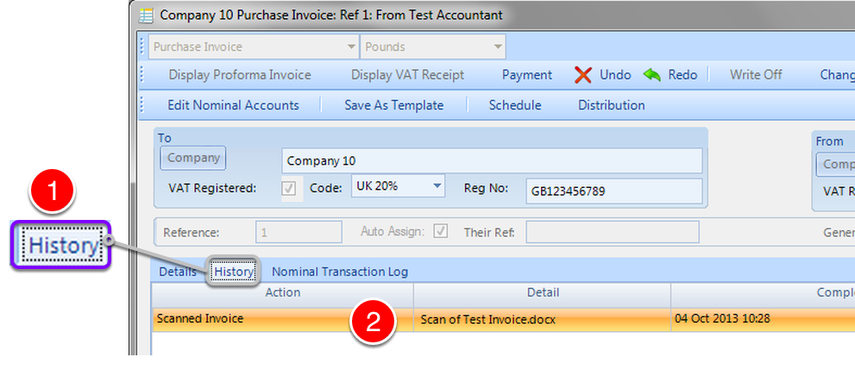Click the Reg No field GB123456789
The image size is (855, 376).
point(614,191)
